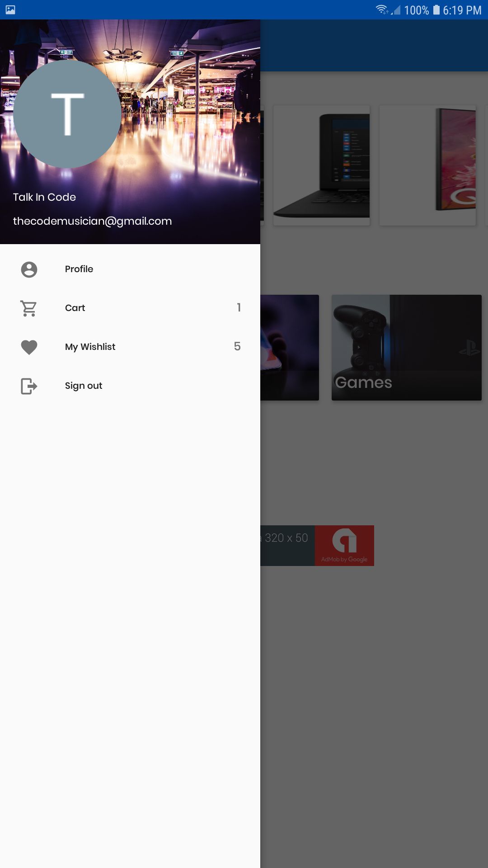The height and width of the screenshot is (868, 488).
Task: Open the Profile person icon
Action: pyautogui.click(x=29, y=269)
